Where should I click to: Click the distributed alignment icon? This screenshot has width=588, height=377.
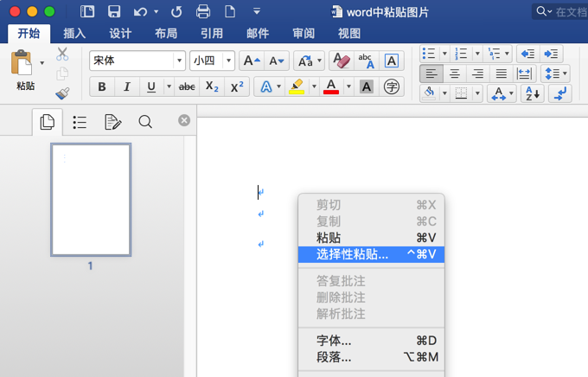524,73
